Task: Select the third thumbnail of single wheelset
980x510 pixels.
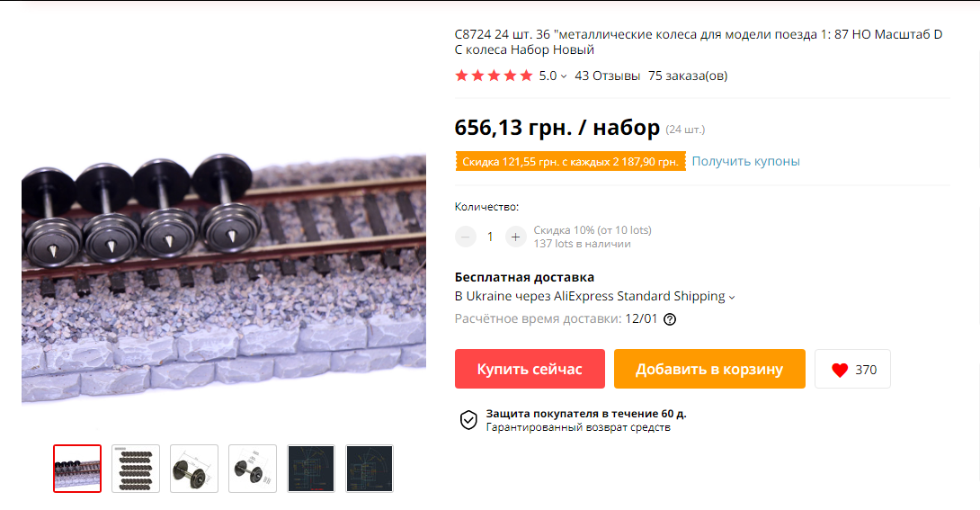Action: (194, 469)
